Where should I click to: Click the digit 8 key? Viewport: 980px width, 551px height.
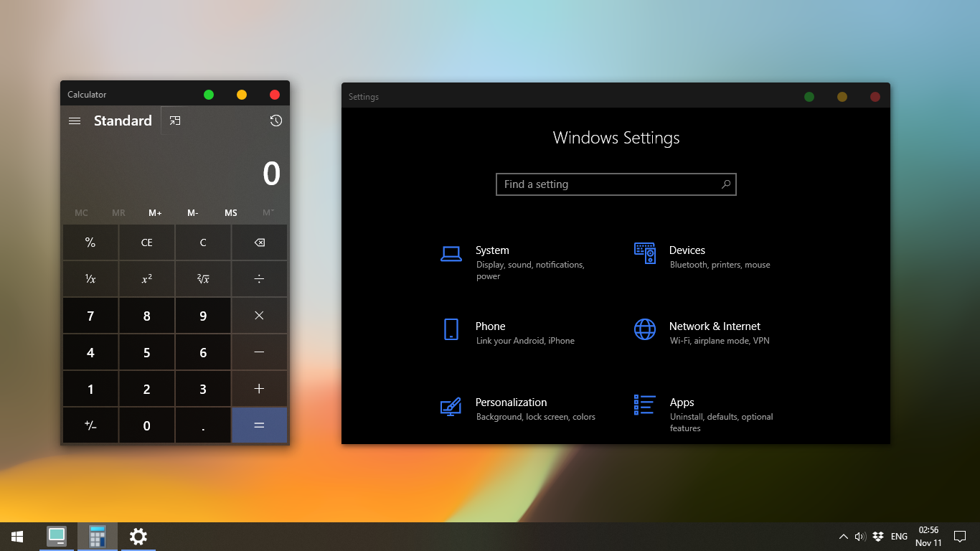point(146,316)
